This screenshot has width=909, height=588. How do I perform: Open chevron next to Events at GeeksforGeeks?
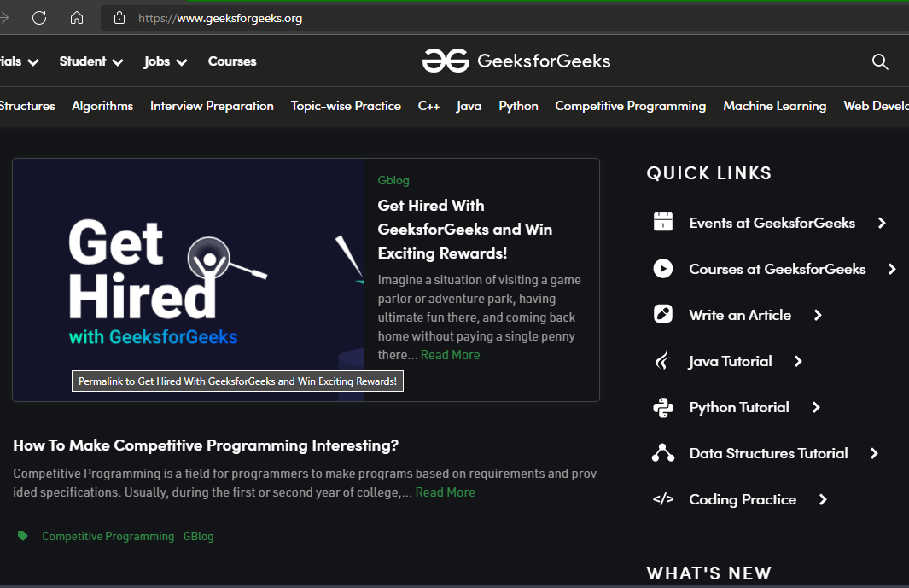tap(882, 223)
